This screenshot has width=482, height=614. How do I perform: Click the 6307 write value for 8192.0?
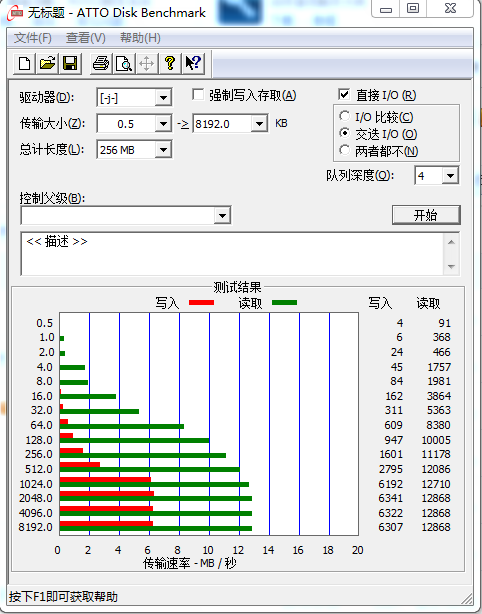[390, 527]
